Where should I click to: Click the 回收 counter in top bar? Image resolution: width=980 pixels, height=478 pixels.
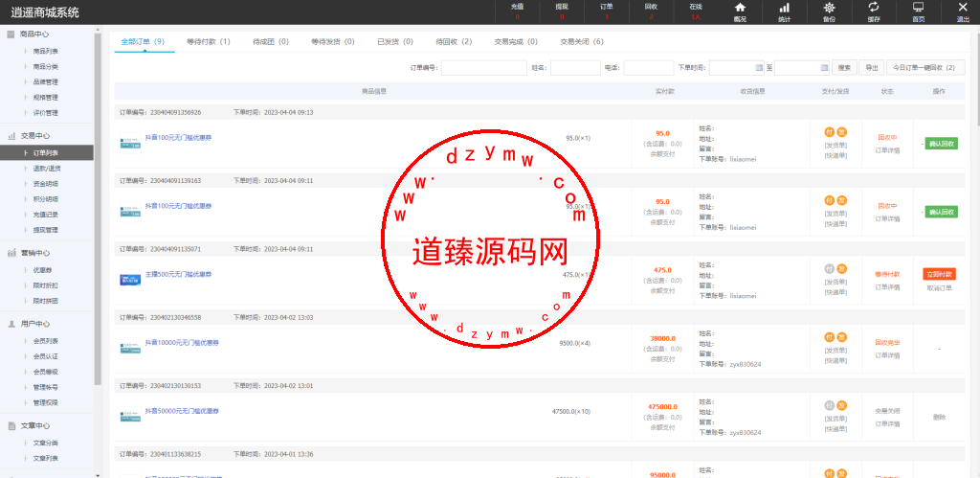pyautogui.click(x=651, y=11)
